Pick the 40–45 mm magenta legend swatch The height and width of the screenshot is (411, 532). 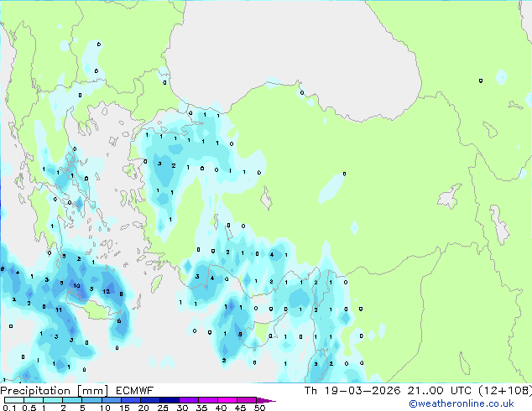[x=227, y=400]
